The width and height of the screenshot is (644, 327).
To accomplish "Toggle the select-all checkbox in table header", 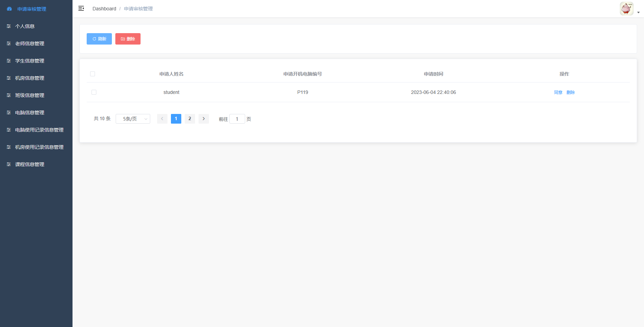I will pos(93,74).
